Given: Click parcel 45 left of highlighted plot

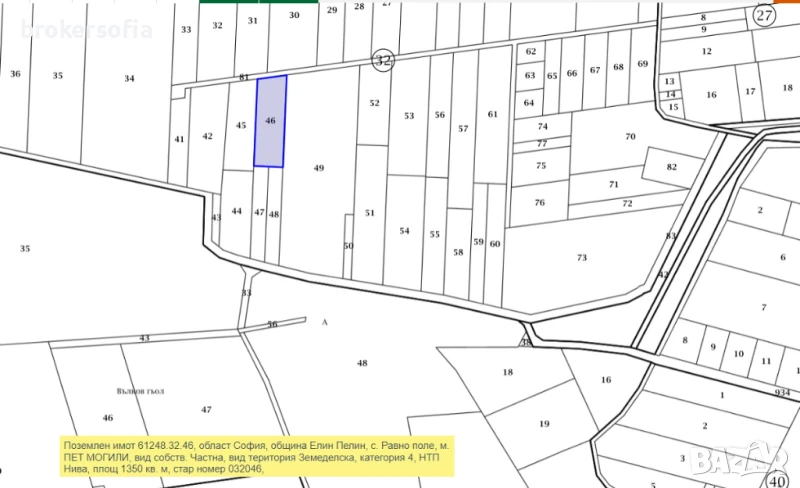Looking at the screenshot, I should (x=241, y=125).
